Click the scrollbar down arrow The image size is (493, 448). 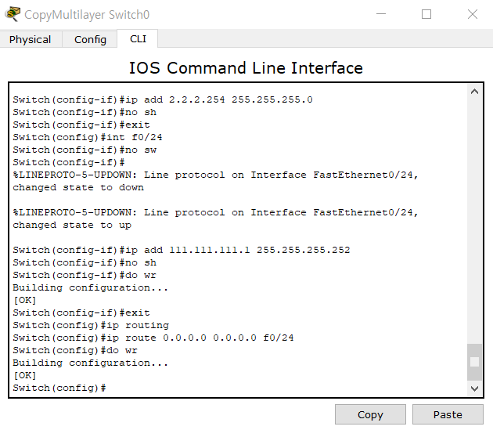tap(474, 388)
